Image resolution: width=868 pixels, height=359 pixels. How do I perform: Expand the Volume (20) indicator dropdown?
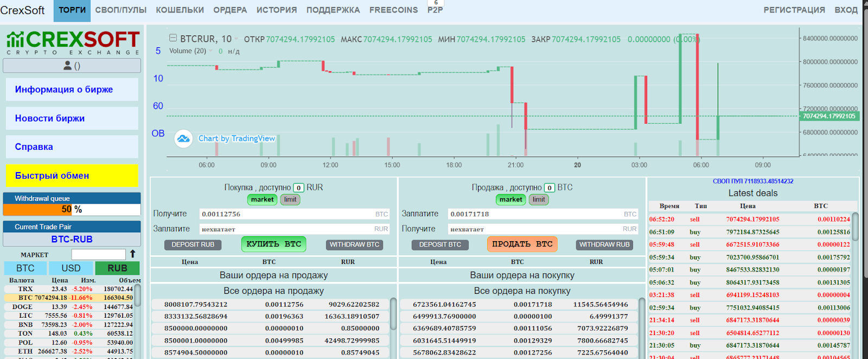pyautogui.click(x=210, y=51)
